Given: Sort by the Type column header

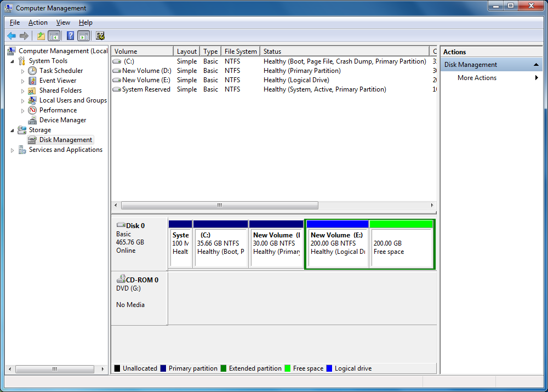Looking at the screenshot, I should 210,52.
